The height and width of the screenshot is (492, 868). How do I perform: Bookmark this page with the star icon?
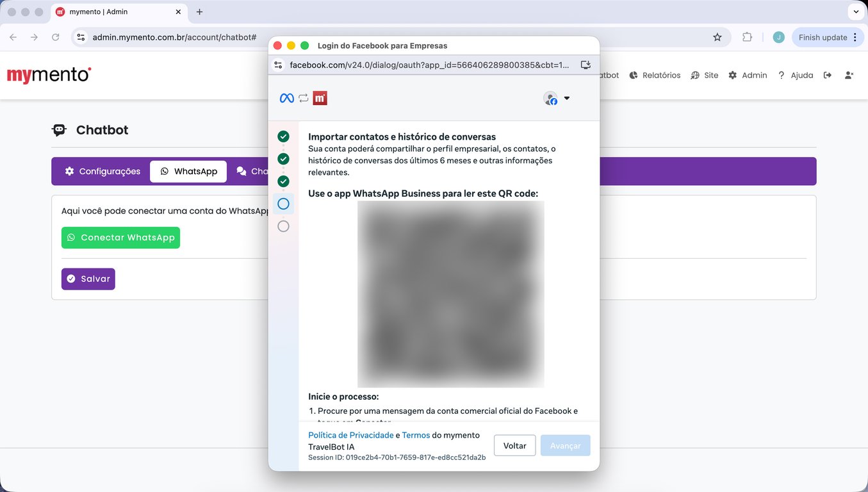click(x=717, y=37)
